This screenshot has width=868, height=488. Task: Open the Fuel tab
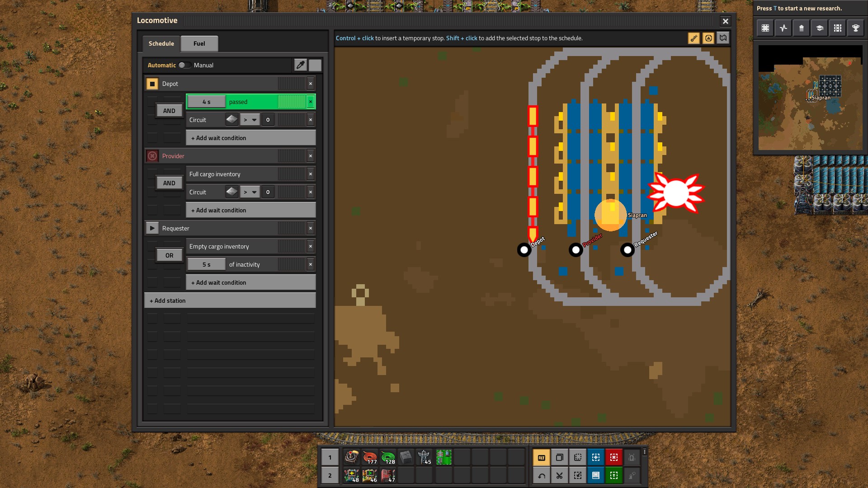pyautogui.click(x=199, y=43)
